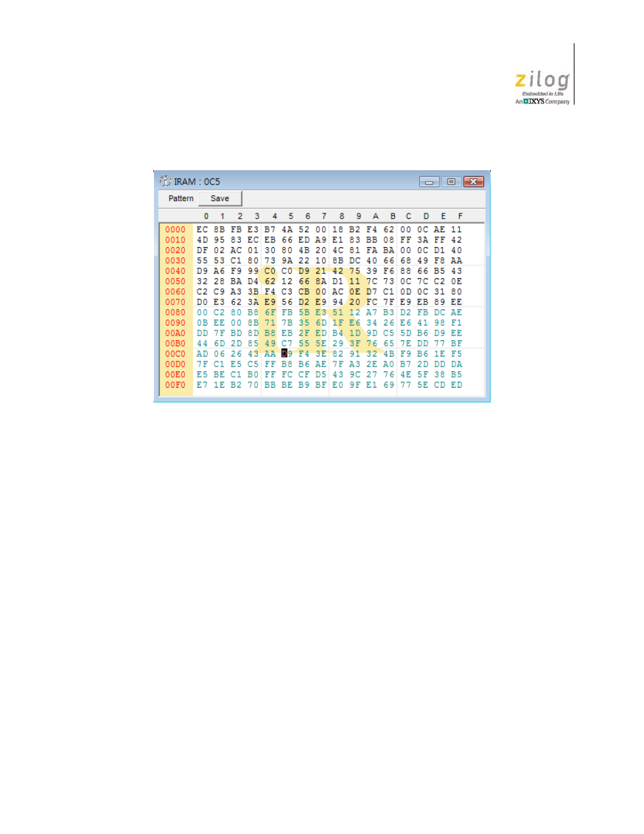This screenshot has width=644, height=834.
Task: Click column header 3
Action: pos(257,216)
